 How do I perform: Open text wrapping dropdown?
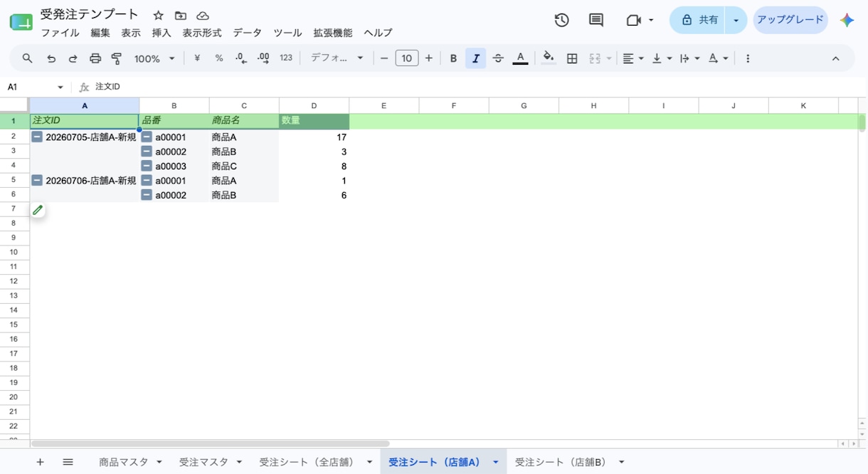click(689, 58)
